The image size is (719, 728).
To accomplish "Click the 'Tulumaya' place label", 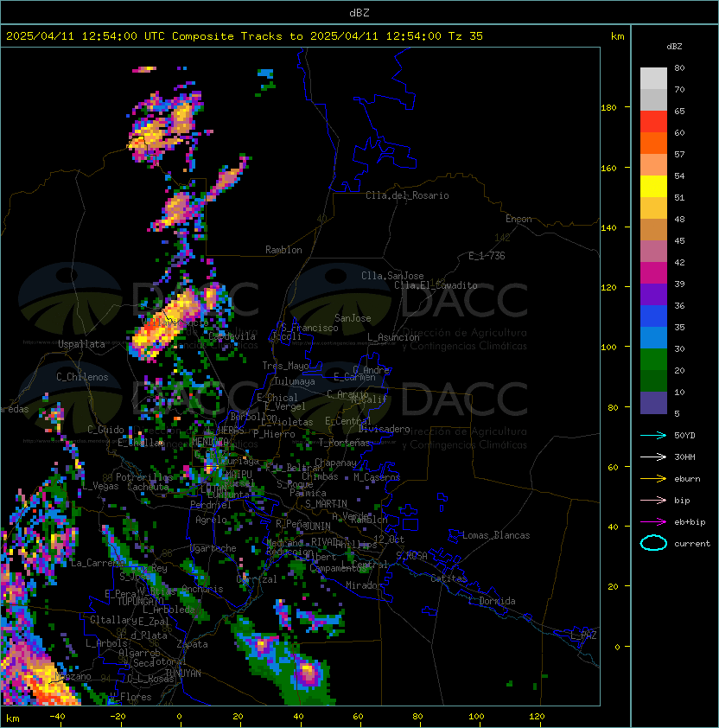I will point(295,381).
